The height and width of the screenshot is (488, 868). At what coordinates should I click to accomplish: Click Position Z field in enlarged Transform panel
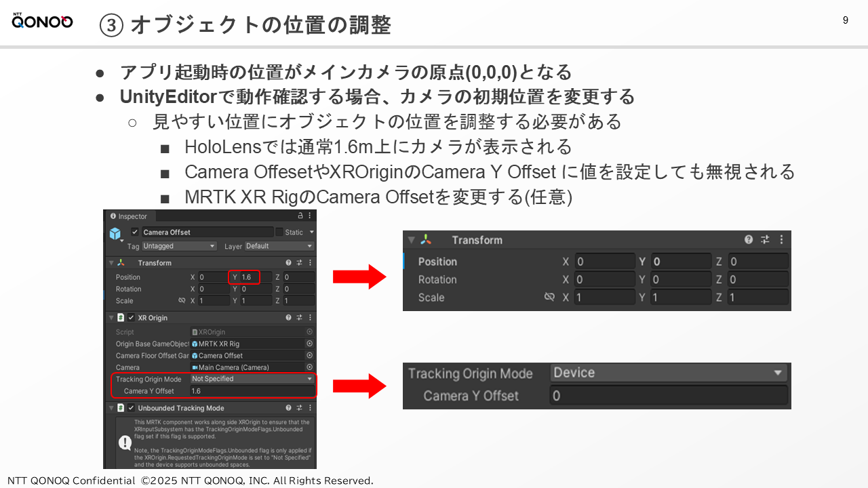758,262
